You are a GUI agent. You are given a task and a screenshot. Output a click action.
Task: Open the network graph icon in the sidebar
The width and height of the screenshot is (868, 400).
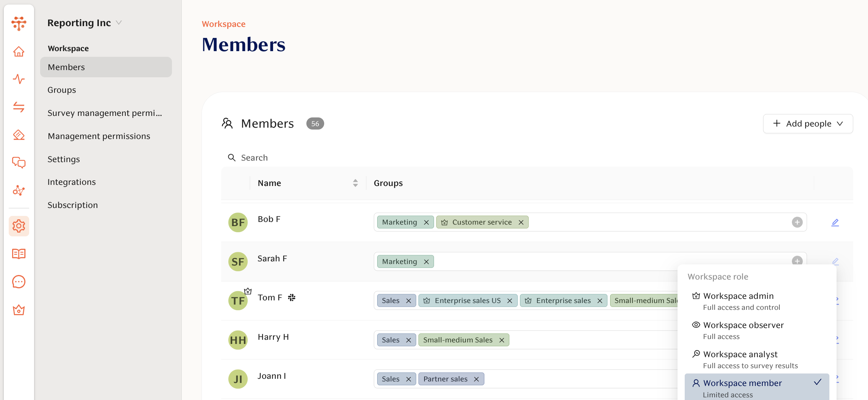19,191
